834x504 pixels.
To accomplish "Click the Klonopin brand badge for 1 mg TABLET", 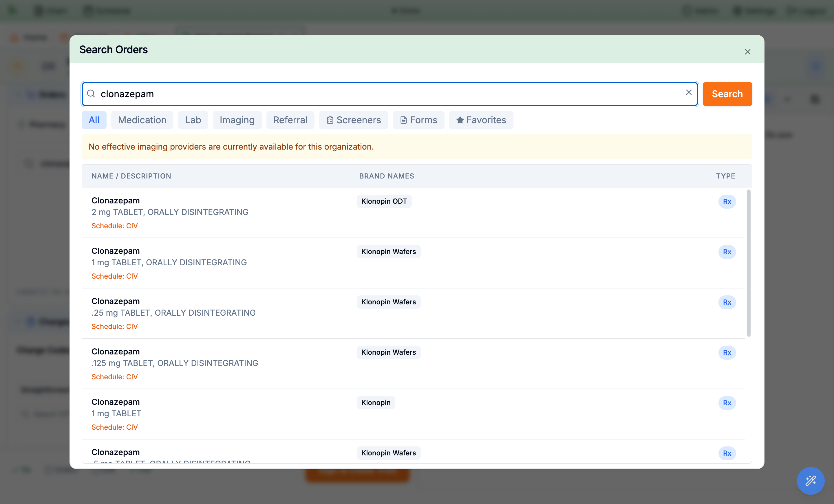I will pyautogui.click(x=376, y=403).
